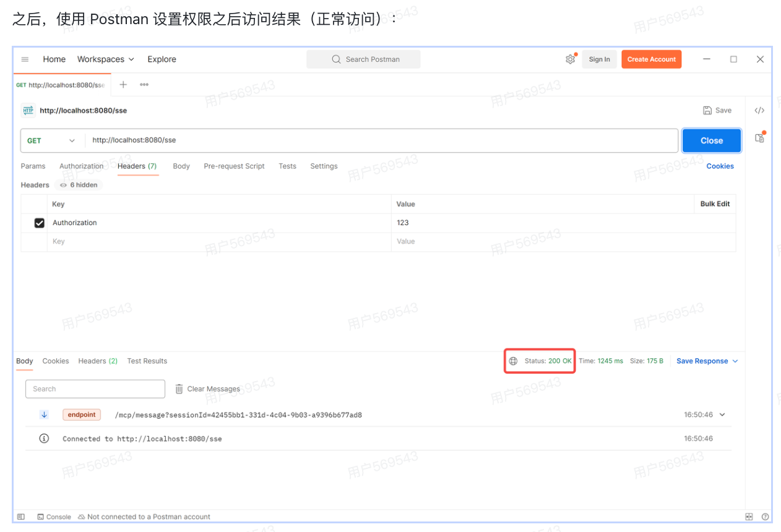Select the Headers (7) request tab
The height and width of the screenshot is (532, 781).
pyautogui.click(x=137, y=166)
